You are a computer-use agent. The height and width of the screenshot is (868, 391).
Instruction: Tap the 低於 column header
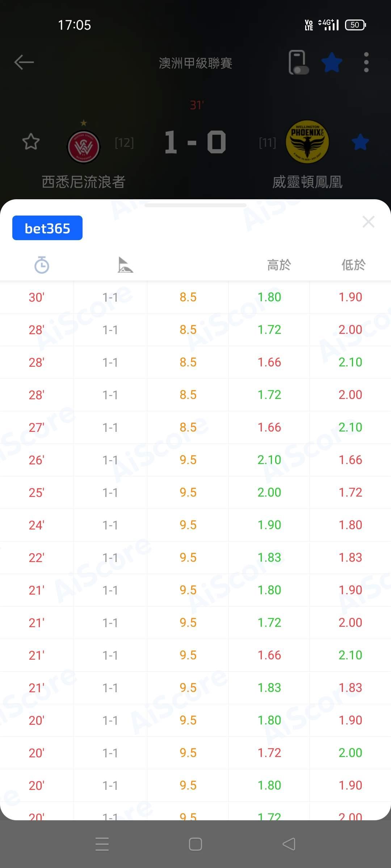coord(353,265)
